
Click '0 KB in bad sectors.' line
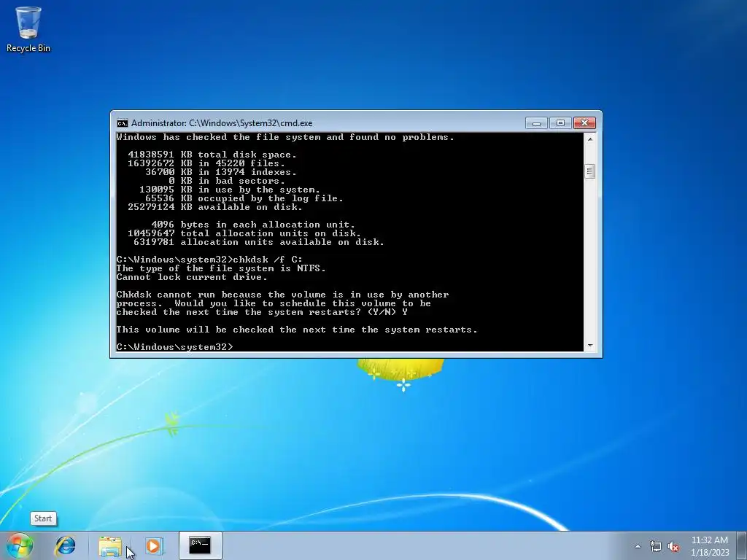[227, 181]
